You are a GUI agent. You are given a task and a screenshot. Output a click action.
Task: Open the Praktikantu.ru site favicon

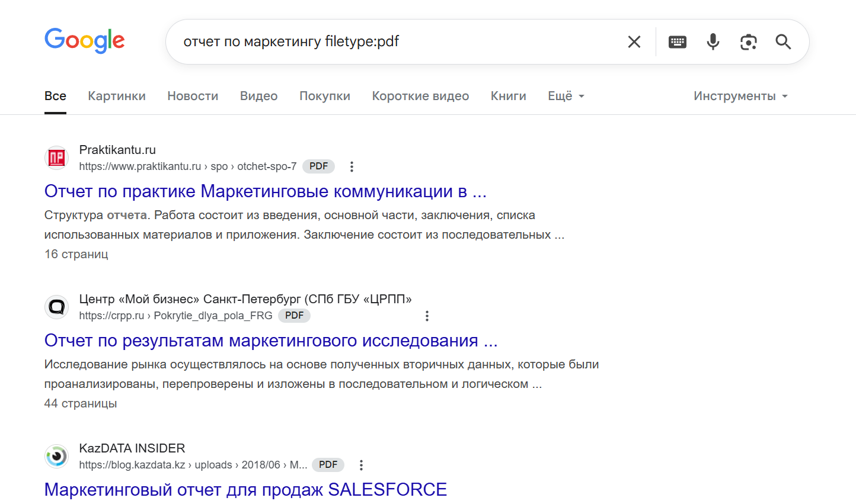pos(56,158)
